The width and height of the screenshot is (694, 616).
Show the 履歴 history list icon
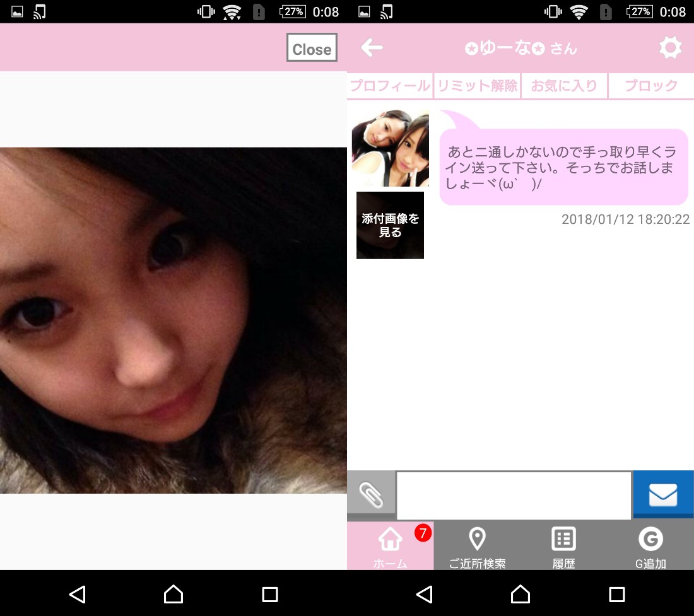click(563, 546)
